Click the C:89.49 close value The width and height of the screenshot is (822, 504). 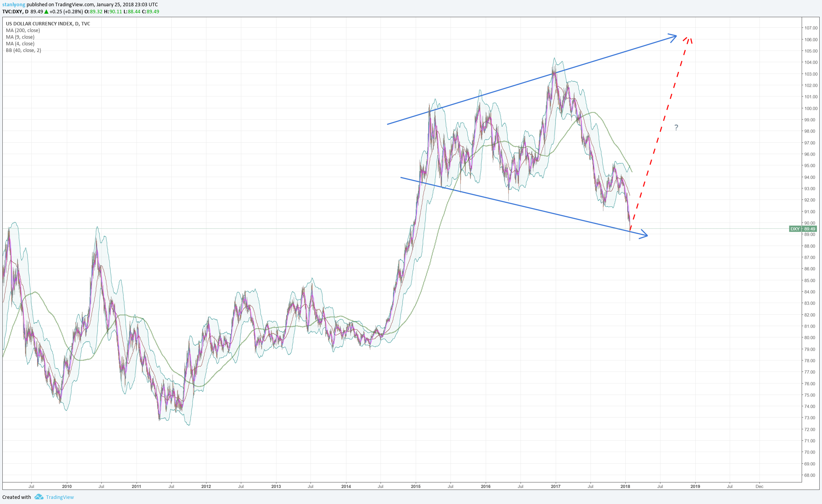pyautogui.click(x=151, y=11)
